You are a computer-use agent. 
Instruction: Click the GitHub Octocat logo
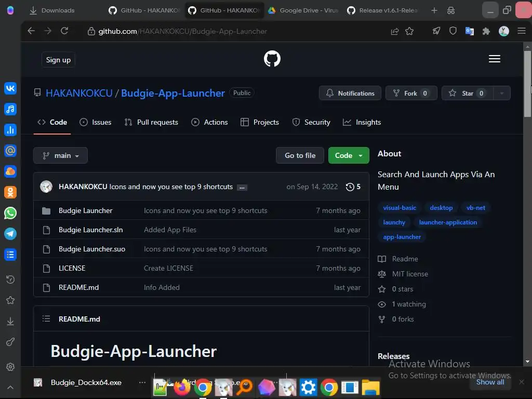pos(272,59)
